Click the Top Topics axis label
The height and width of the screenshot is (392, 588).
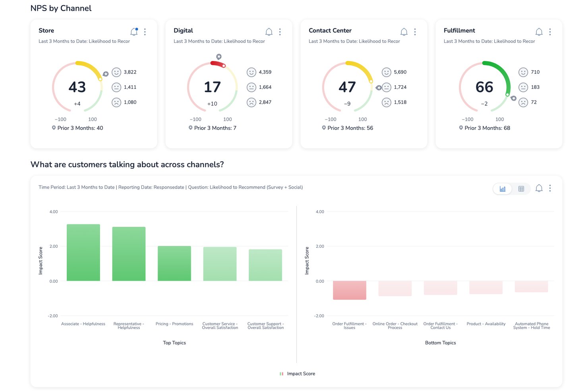(x=174, y=343)
